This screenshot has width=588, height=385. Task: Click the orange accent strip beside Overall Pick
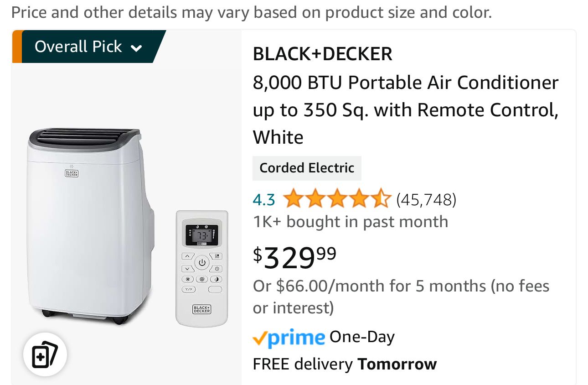pyautogui.click(x=16, y=47)
